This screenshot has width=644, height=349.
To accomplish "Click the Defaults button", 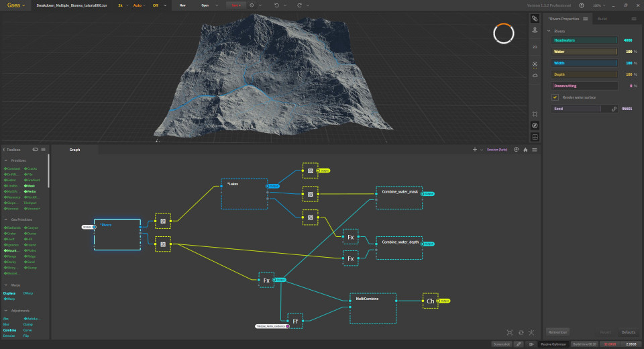I will point(628,332).
